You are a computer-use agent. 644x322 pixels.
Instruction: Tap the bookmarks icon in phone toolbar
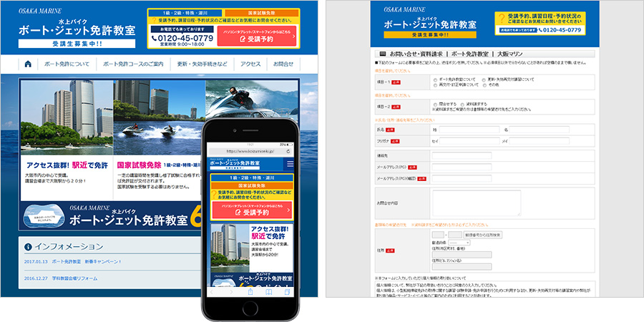coord(268,292)
